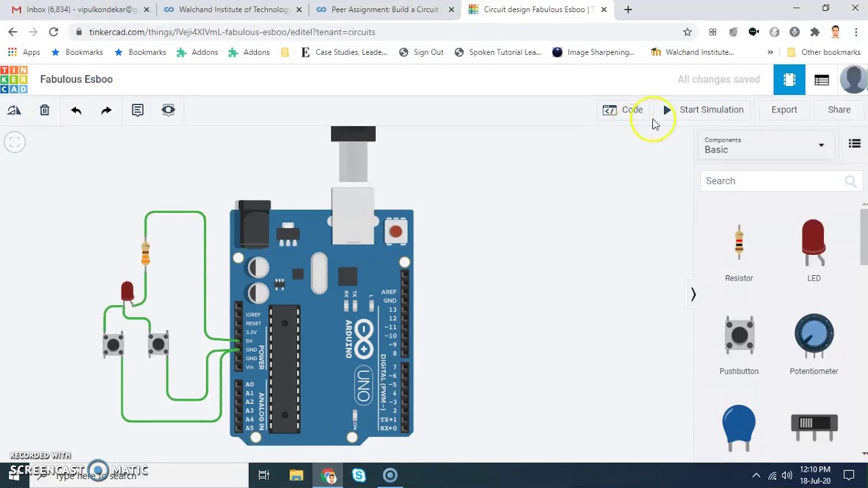
Task: Click the search magnifier icon
Action: [850, 181]
